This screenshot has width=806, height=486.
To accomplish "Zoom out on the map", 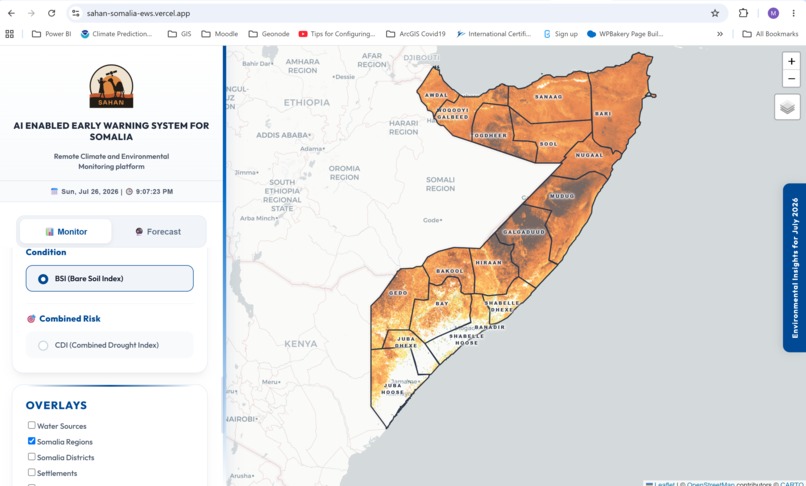I will (791, 79).
